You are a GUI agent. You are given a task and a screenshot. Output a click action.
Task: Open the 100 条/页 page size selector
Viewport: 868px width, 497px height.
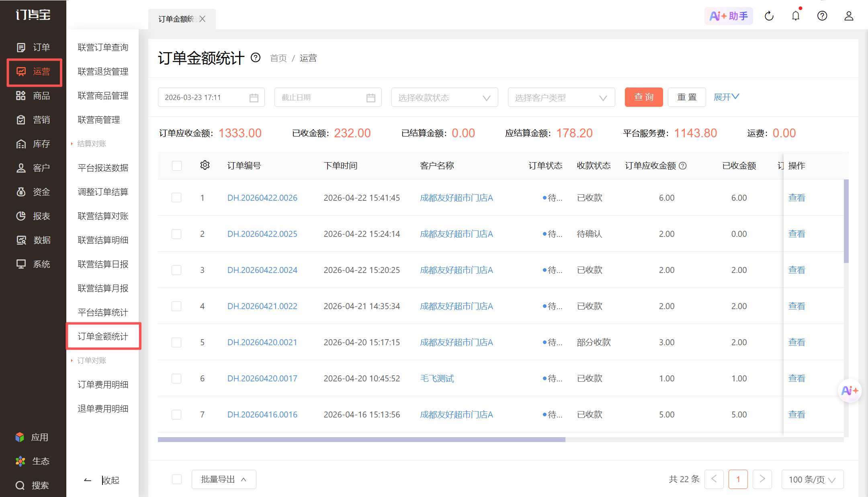(x=812, y=479)
